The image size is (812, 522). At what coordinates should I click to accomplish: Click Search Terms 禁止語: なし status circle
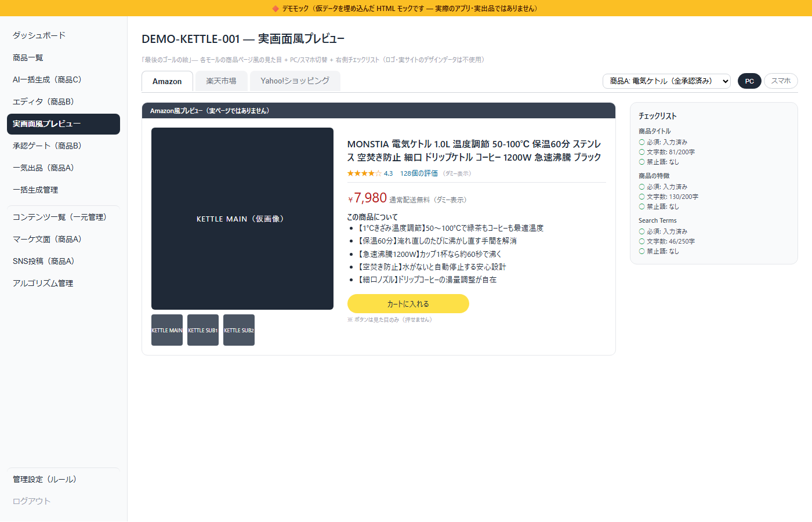coord(642,251)
